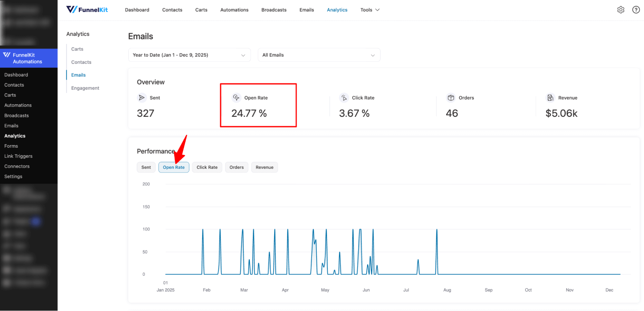This screenshot has width=644, height=311.
Task: Select the Sent performance filter button
Action: pos(146,167)
